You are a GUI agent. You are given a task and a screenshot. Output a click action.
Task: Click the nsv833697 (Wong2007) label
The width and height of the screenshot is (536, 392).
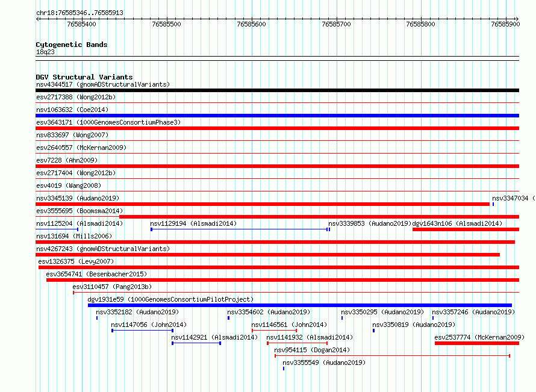(72, 135)
